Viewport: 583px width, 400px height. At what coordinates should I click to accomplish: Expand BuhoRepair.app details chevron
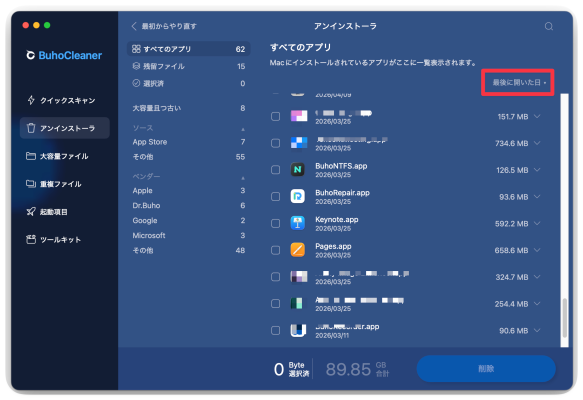pos(537,196)
